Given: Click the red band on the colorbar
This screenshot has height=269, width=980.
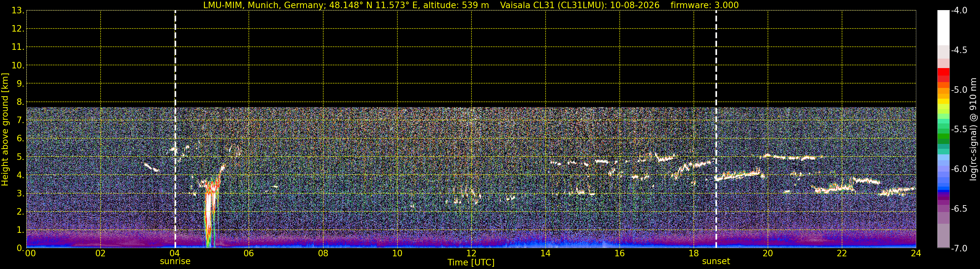Looking at the screenshot, I should pos(944,75).
